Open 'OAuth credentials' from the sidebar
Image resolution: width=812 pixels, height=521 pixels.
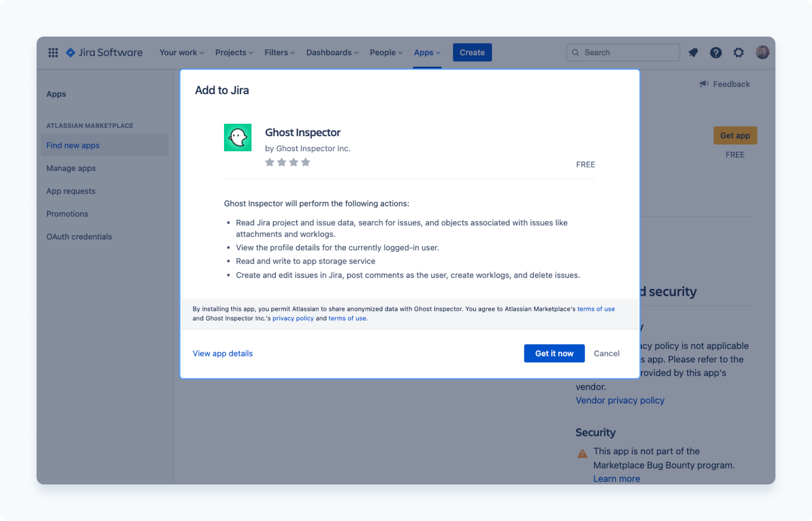[79, 236]
